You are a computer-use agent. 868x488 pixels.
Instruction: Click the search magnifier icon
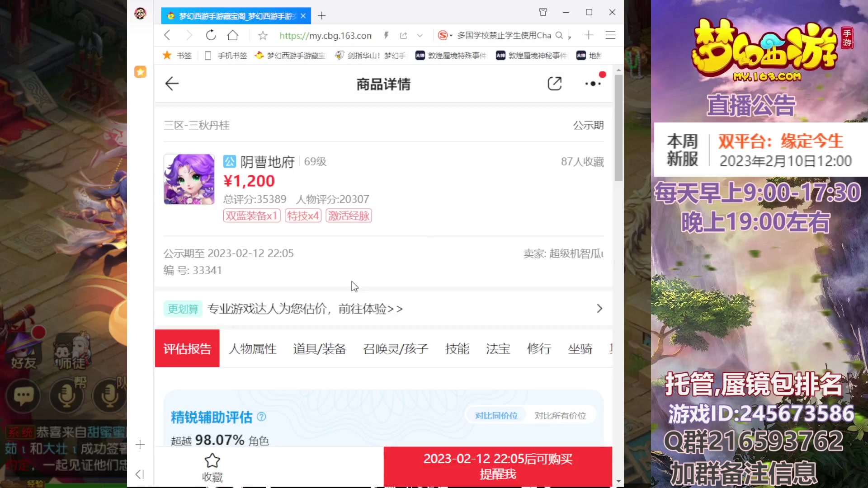tap(559, 35)
